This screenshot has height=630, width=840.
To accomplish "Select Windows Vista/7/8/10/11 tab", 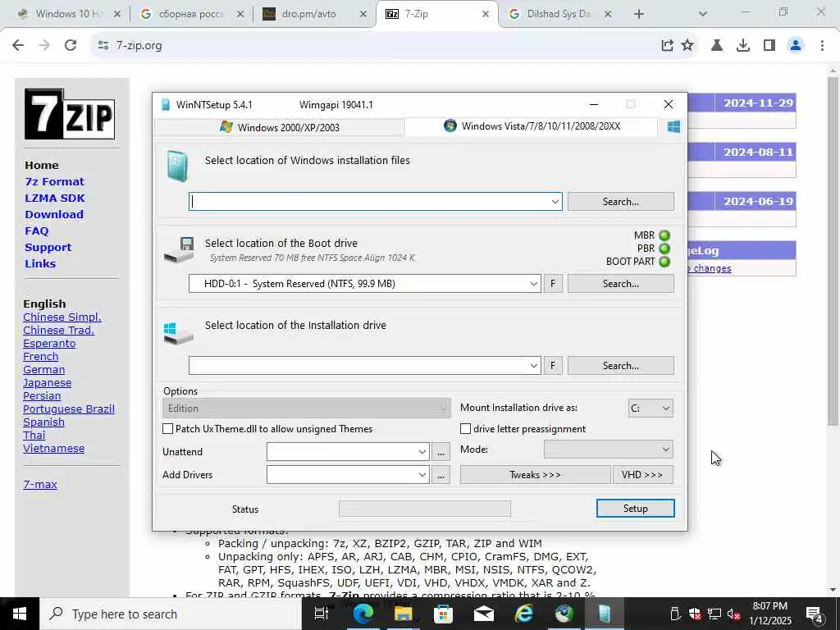I will click(x=532, y=126).
